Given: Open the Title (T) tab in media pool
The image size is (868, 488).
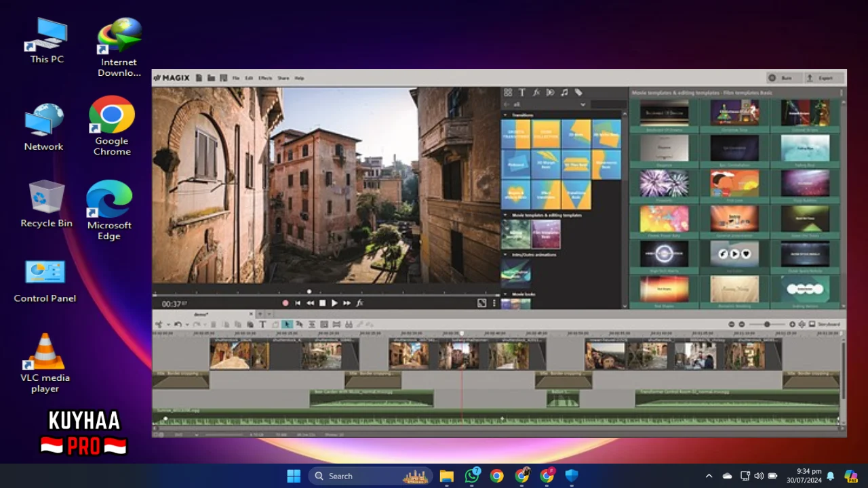Looking at the screenshot, I should [522, 93].
